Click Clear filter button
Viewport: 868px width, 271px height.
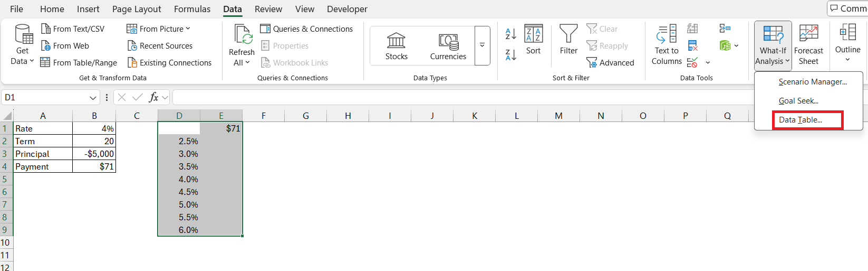tap(602, 29)
